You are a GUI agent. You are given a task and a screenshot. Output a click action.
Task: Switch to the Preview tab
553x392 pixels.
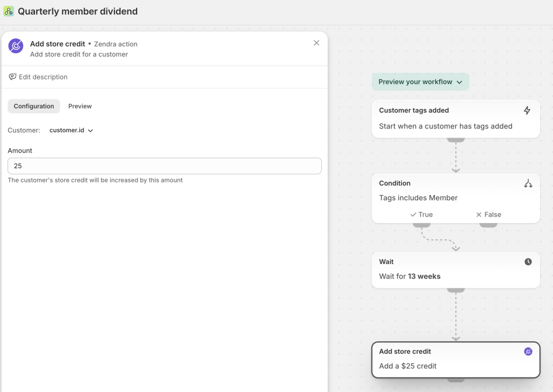coord(80,106)
